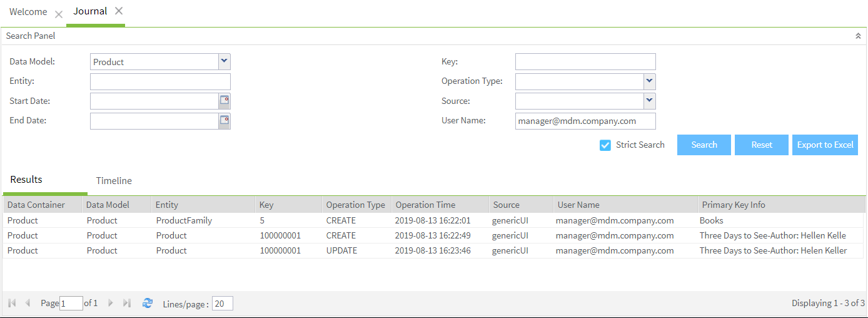This screenshot has width=868, height=318.
Task: Jump to the last results page
Action: click(x=127, y=303)
